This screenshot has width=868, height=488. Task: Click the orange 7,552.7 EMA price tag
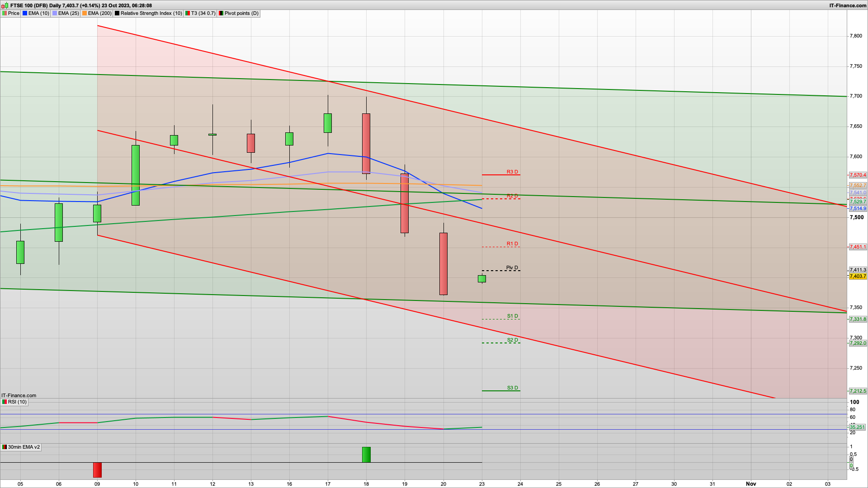pos(858,185)
